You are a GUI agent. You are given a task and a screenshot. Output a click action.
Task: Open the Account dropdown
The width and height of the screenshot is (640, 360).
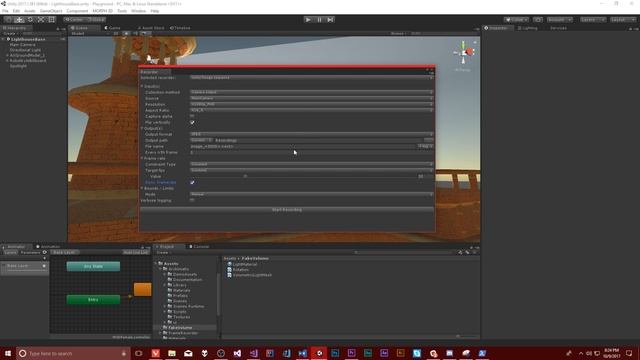click(560, 20)
